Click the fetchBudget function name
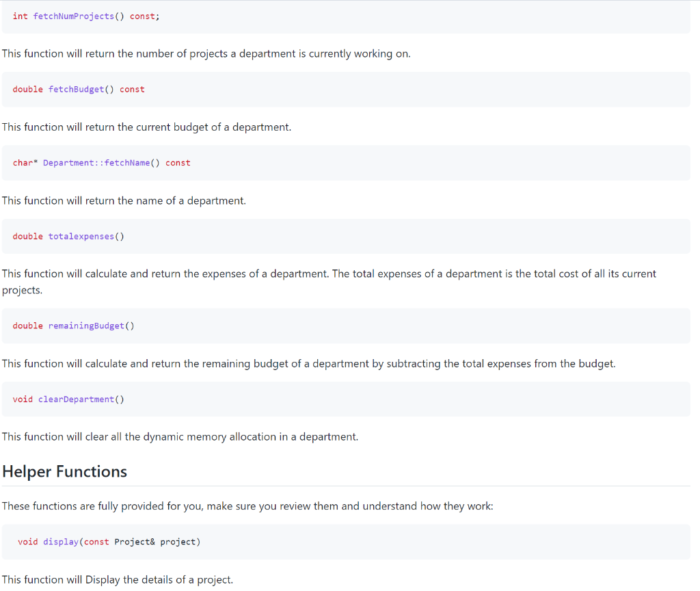The height and width of the screenshot is (591, 700). 77,89
